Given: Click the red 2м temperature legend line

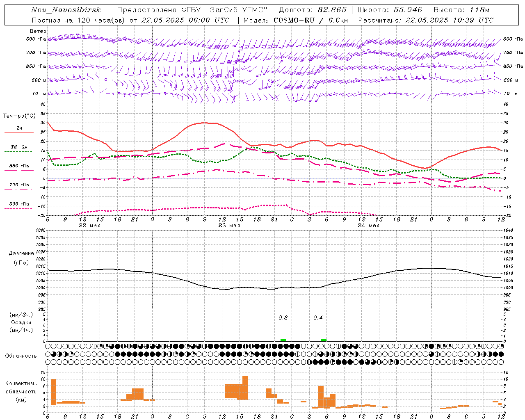Looking at the screenshot, I should [19, 133].
